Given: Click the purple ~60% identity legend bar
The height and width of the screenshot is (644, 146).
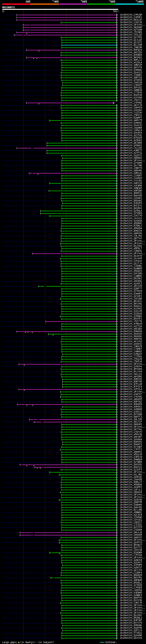Looking at the screenshot, I should pos(73,4).
